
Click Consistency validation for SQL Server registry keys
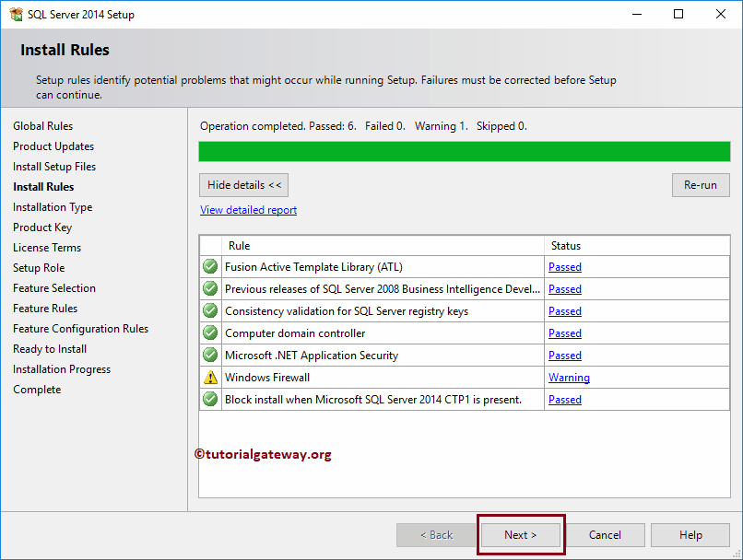pos(347,311)
